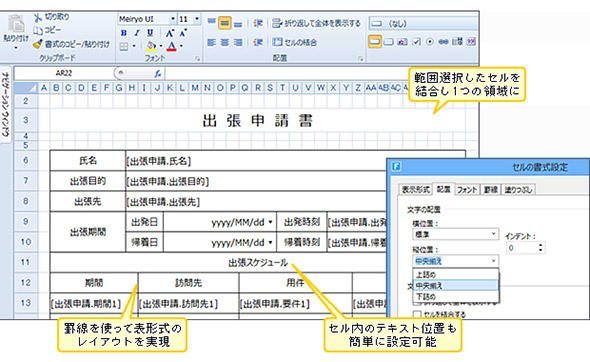Open the font color dropdown arrow

181,47
